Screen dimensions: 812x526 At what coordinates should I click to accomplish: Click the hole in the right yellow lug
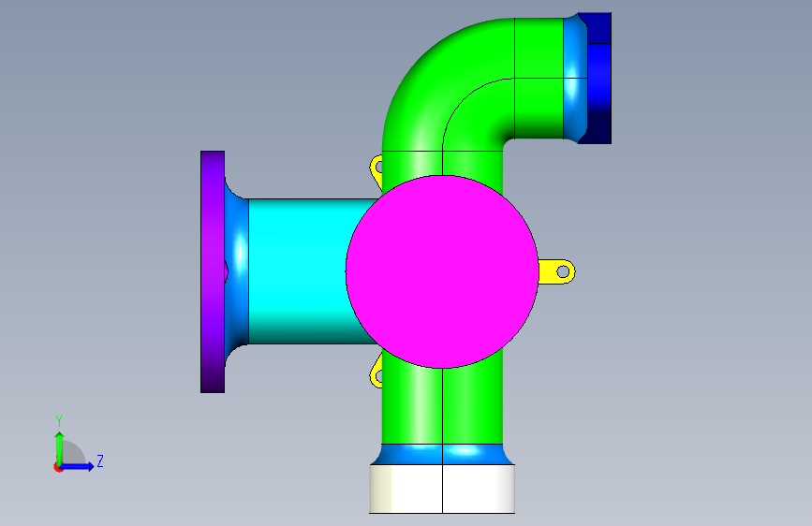(563, 271)
